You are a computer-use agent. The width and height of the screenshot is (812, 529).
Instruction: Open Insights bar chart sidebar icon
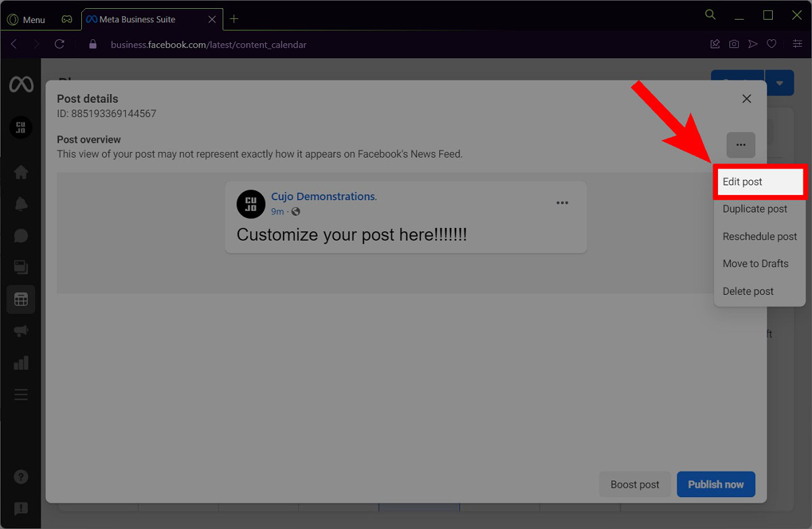[x=21, y=363]
